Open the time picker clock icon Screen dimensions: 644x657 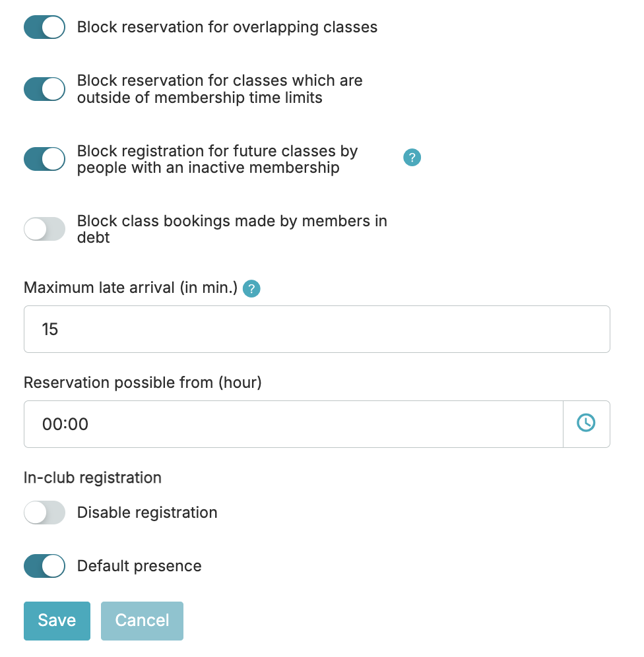pos(586,423)
